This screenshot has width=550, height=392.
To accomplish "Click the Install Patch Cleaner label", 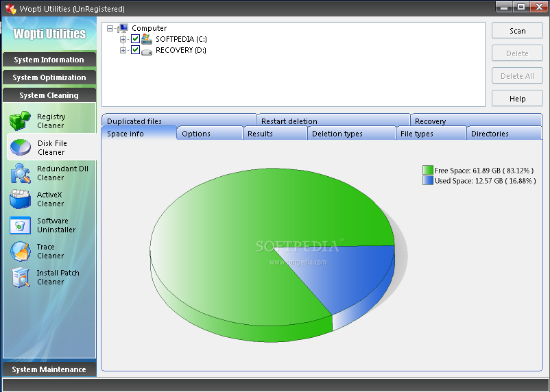I will (x=58, y=278).
